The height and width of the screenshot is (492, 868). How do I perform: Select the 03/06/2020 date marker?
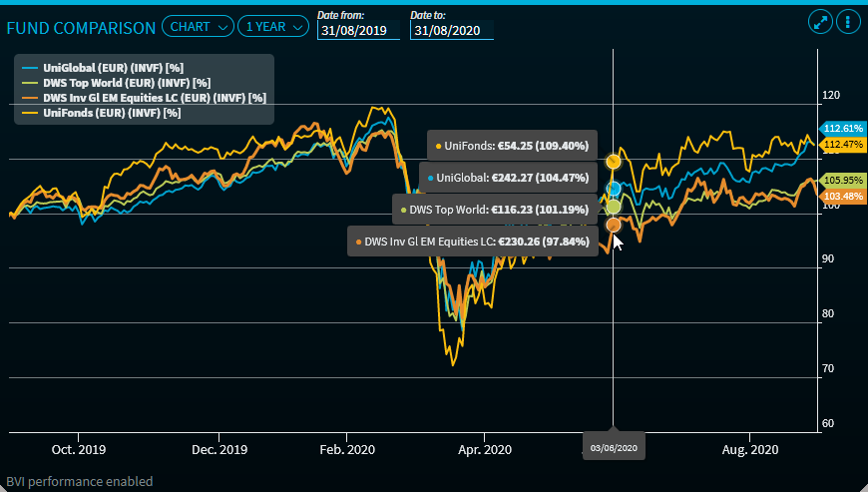click(614, 447)
